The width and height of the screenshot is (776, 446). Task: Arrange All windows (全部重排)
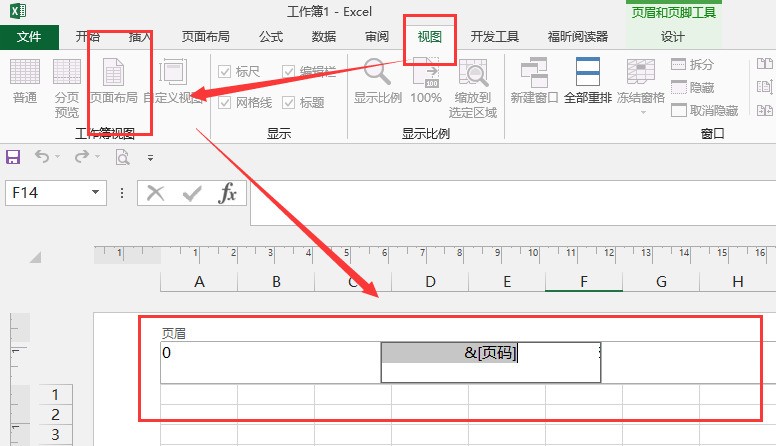(588, 82)
